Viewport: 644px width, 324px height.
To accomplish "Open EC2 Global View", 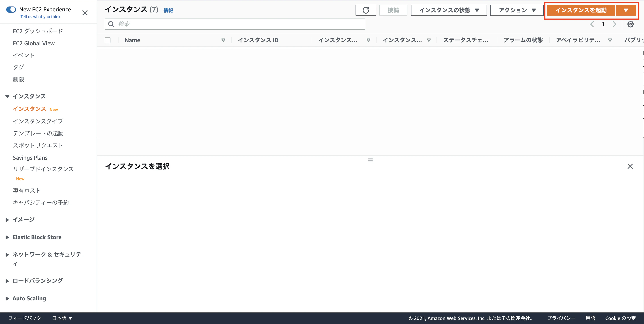I will [x=34, y=44].
